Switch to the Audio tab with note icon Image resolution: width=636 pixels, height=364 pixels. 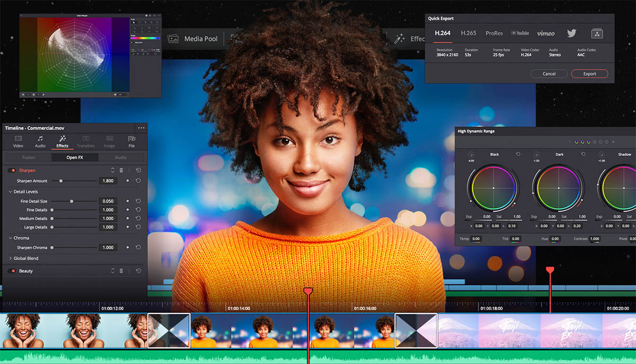pos(40,141)
